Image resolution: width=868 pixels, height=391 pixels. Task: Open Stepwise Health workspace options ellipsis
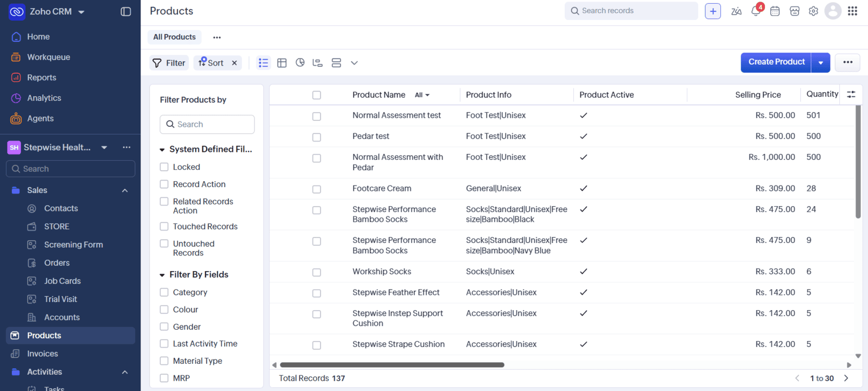point(126,148)
